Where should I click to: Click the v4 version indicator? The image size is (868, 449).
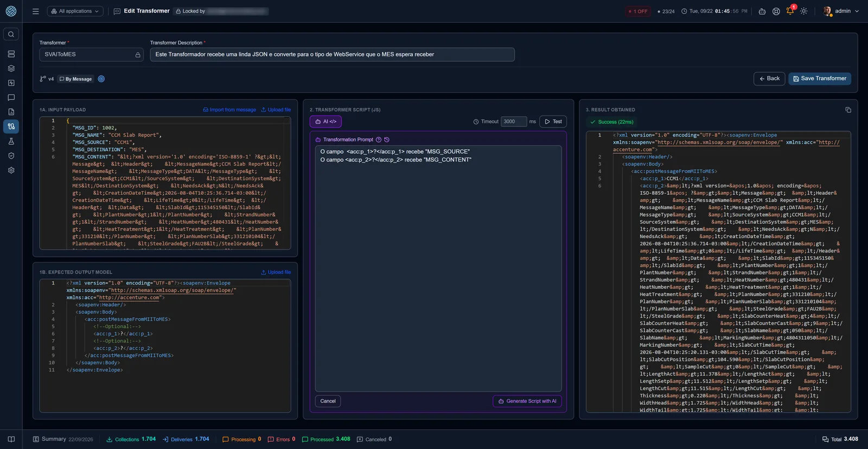(x=47, y=79)
